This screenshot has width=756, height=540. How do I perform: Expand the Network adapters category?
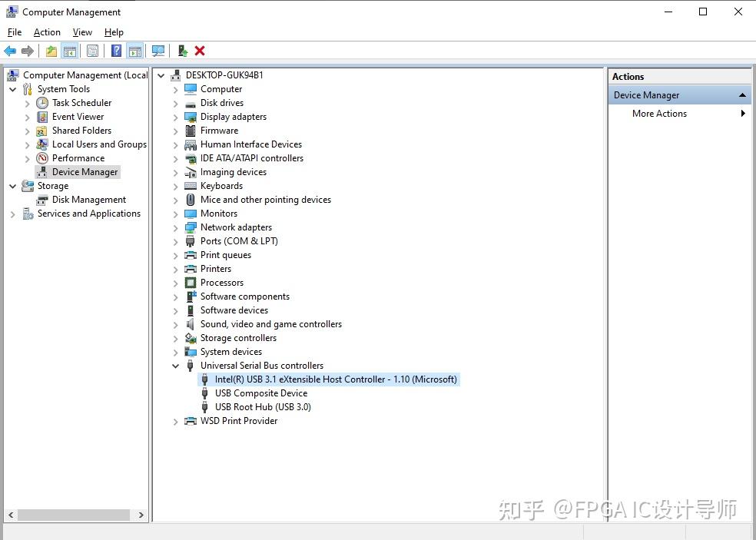pyautogui.click(x=175, y=227)
